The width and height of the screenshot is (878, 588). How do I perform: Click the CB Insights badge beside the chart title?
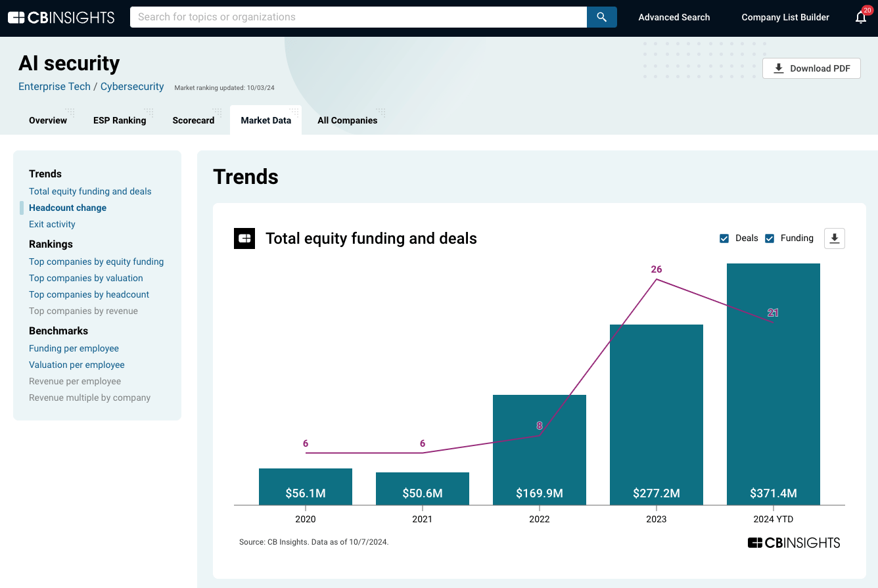pyautogui.click(x=244, y=238)
